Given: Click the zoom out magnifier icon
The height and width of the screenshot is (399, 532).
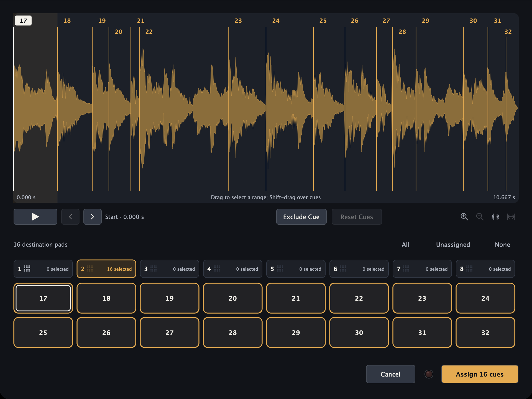Looking at the screenshot, I should tap(480, 217).
